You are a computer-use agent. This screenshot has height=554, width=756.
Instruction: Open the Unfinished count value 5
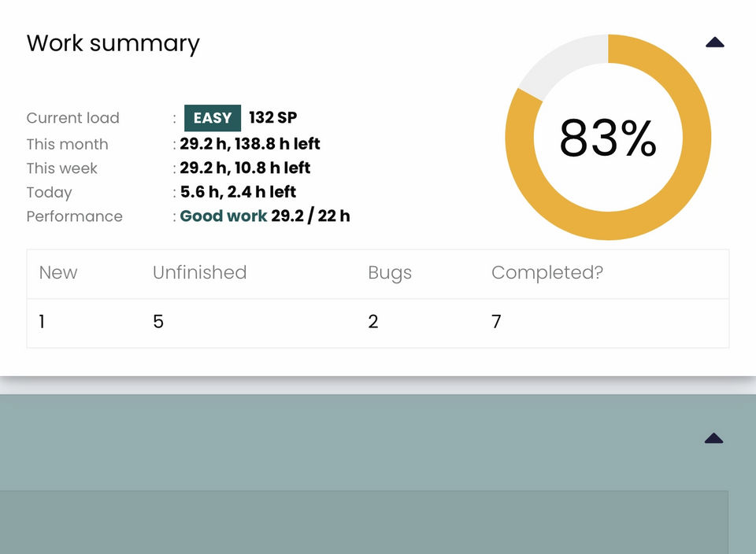(158, 321)
